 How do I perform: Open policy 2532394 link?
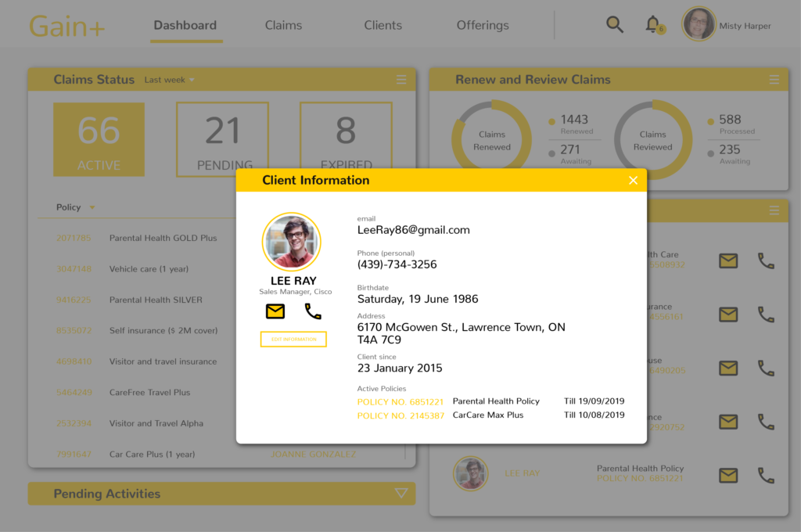coord(74,423)
